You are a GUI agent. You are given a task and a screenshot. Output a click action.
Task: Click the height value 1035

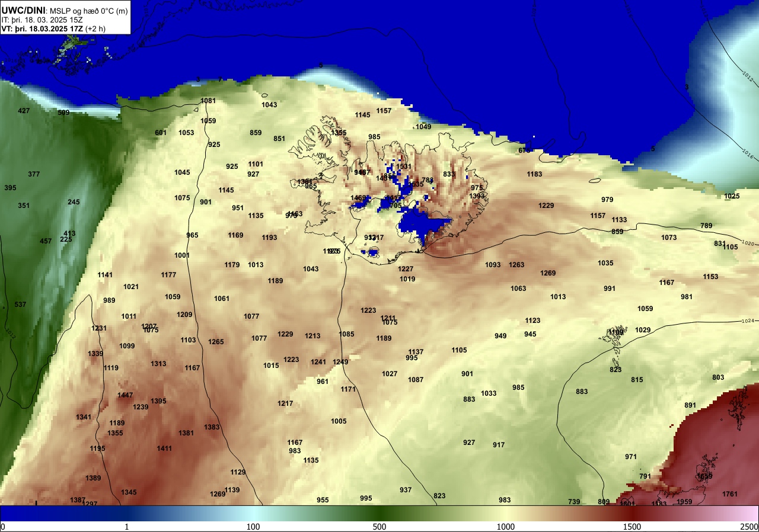[605, 263]
